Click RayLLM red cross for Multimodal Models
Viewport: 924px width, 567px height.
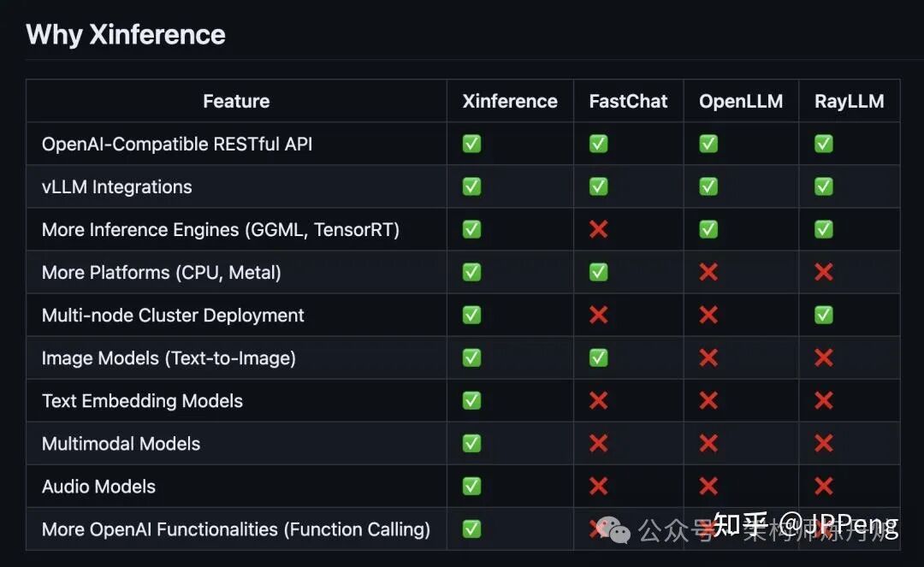[x=823, y=443]
